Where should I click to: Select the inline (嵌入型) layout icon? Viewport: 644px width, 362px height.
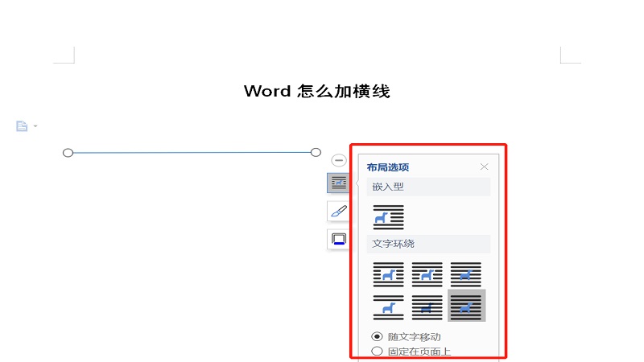click(x=388, y=216)
